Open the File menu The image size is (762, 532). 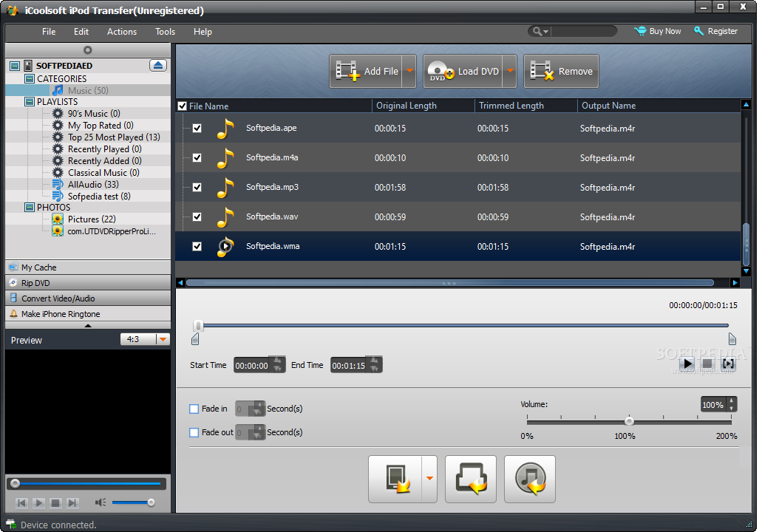point(49,32)
